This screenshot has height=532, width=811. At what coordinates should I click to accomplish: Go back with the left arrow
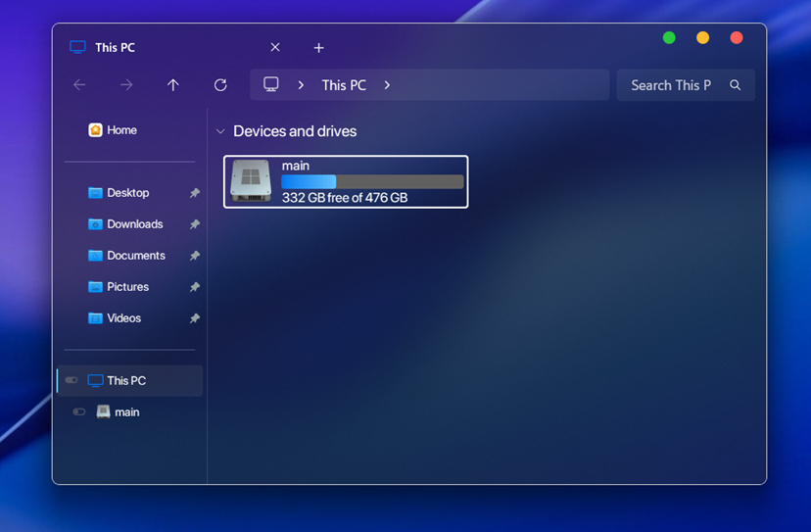79,84
